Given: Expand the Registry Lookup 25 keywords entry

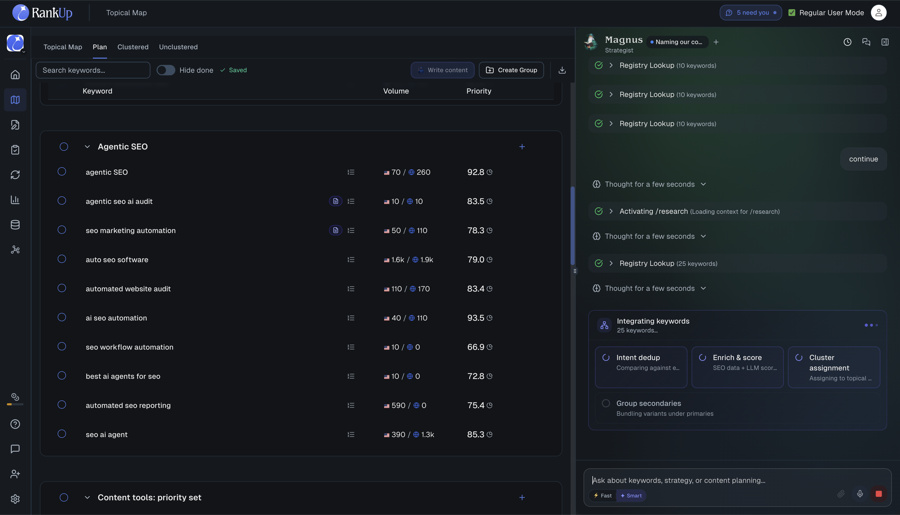Looking at the screenshot, I should 611,264.
